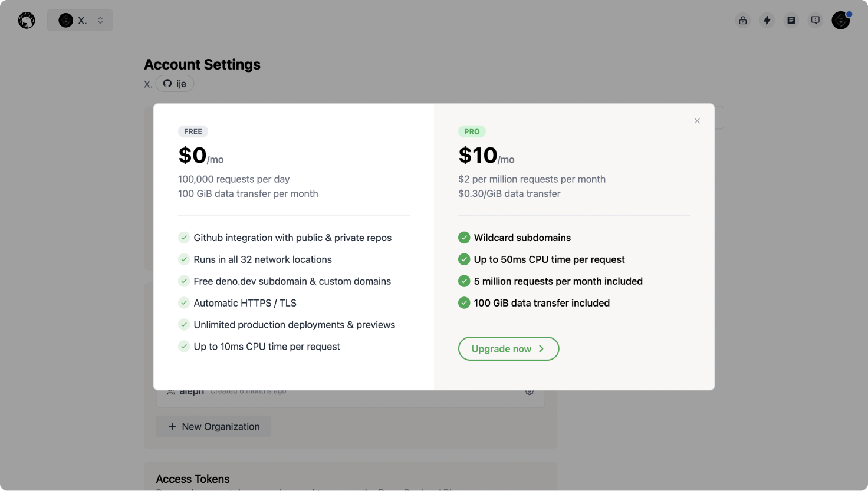Viewport: 868px width, 491px height.
Task: Open the organization switcher dropdown
Action: tap(80, 19)
